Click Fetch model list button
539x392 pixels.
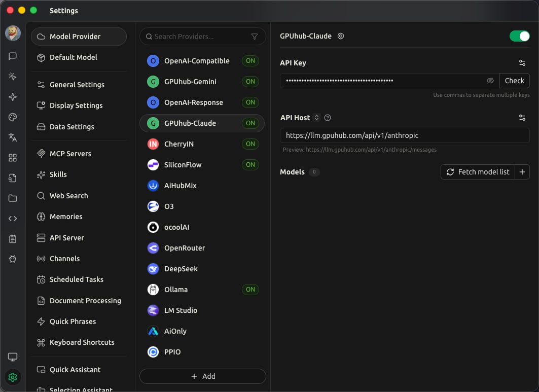tap(478, 172)
